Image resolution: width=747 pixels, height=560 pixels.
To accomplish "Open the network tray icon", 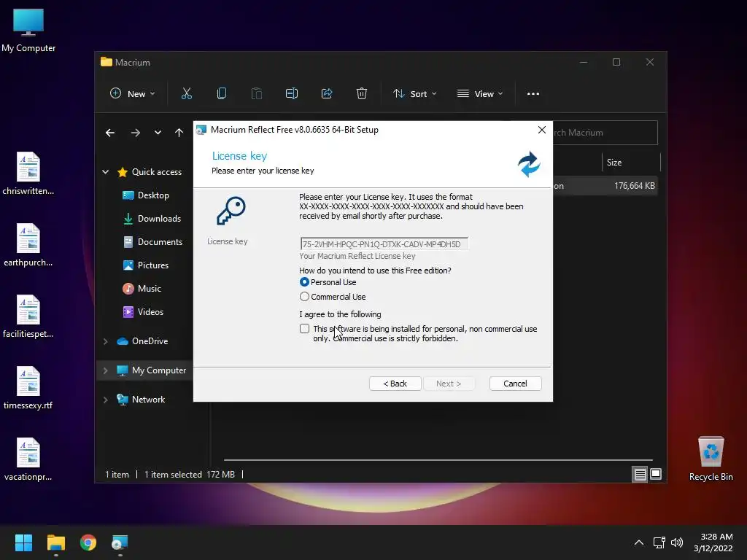I will [x=659, y=542].
